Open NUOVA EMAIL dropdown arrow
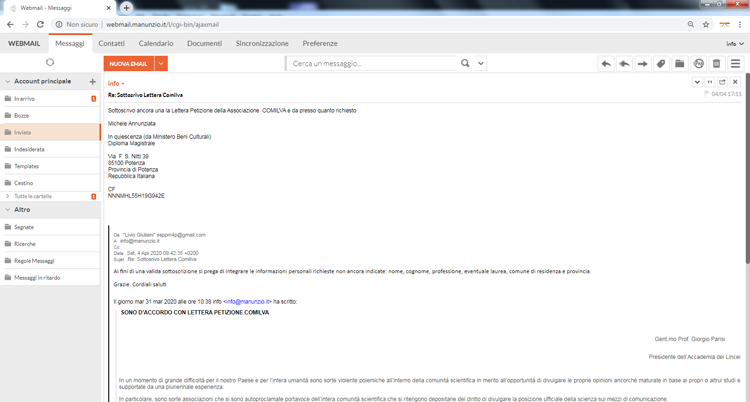The image size is (750, 402). tap(161, 64)
